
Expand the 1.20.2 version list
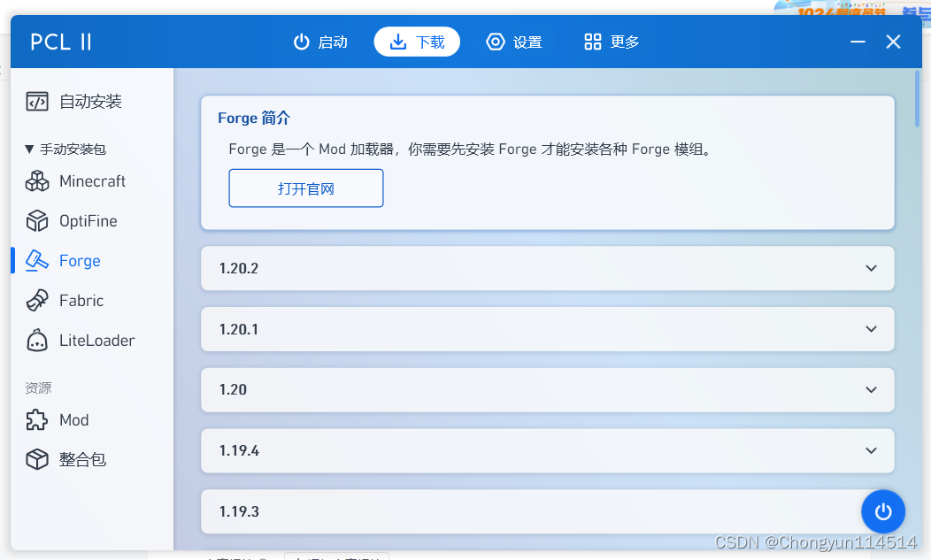point(548,268)
